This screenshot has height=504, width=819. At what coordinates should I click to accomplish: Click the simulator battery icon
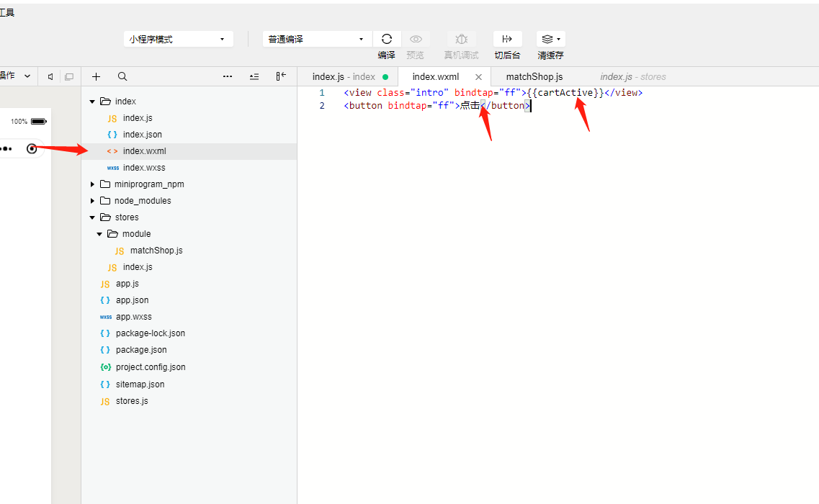pos(39,121)
